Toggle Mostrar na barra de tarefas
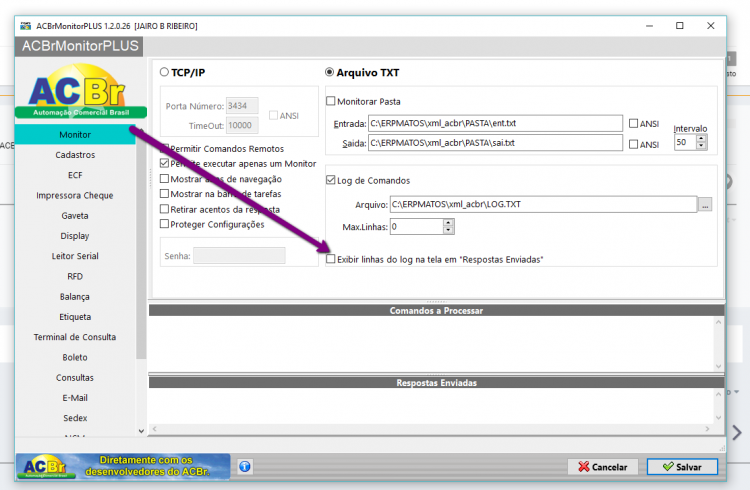 pyautogui.click(x=164, y=194)
